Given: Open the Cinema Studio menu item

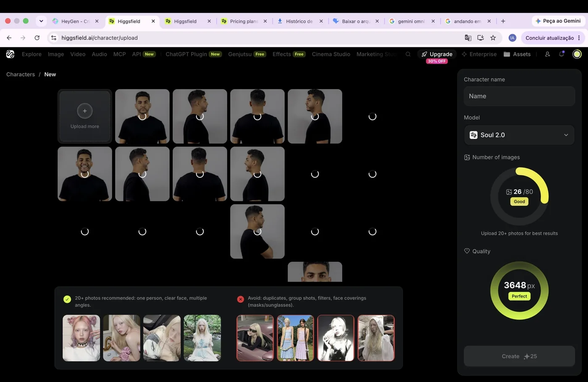Looking at the screenshot, I should pyautogui.click(x=331, y=54).
